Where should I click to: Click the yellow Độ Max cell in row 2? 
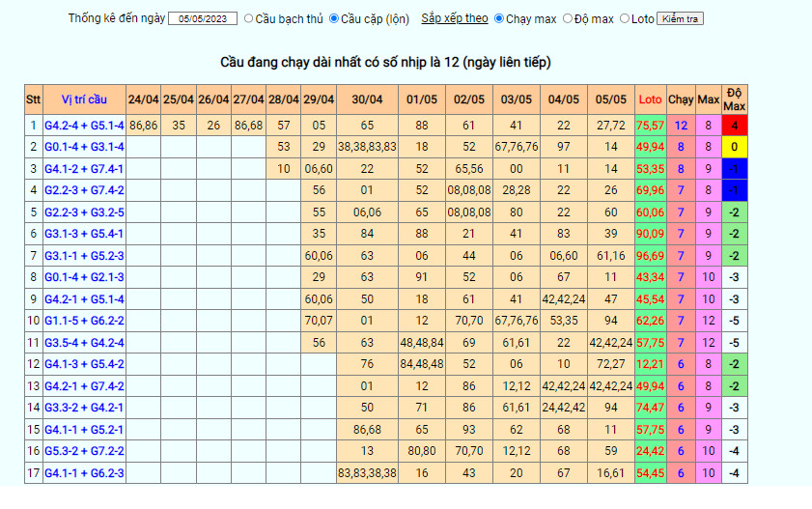[x=734, y=147]
